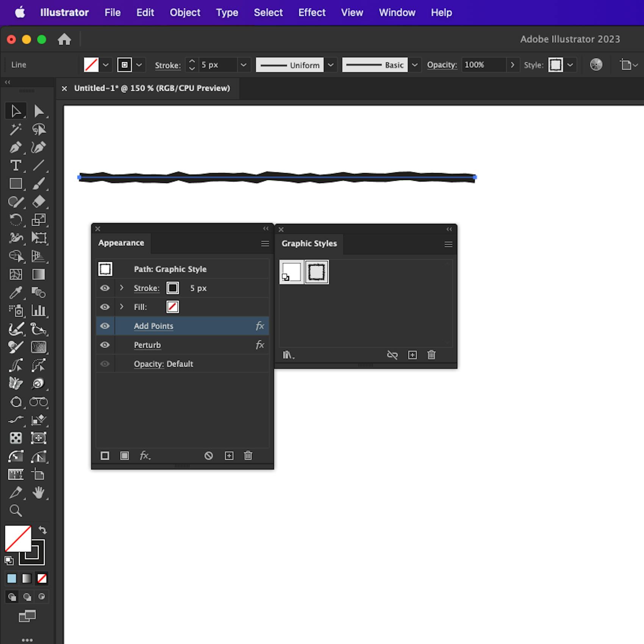Select the Zoom tool
Image resolution: width=644 pixels, height=644 pixels.
point(17,511)
